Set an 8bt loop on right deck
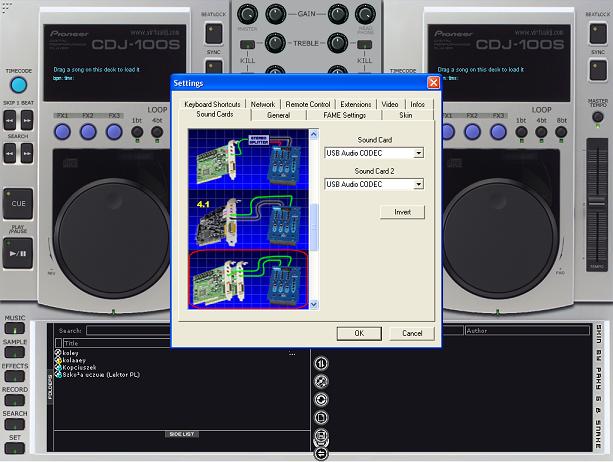 coord(561,132)
